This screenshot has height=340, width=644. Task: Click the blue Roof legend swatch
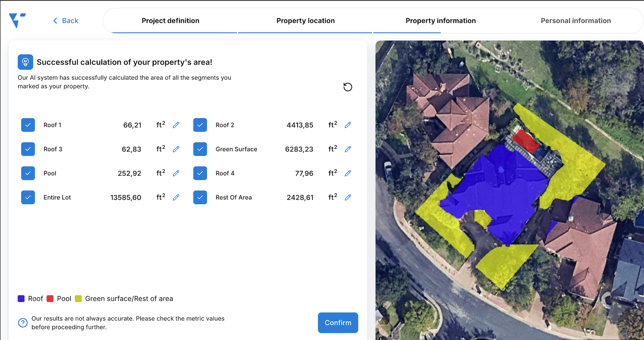pyautogui.click(x=21, y=299)
